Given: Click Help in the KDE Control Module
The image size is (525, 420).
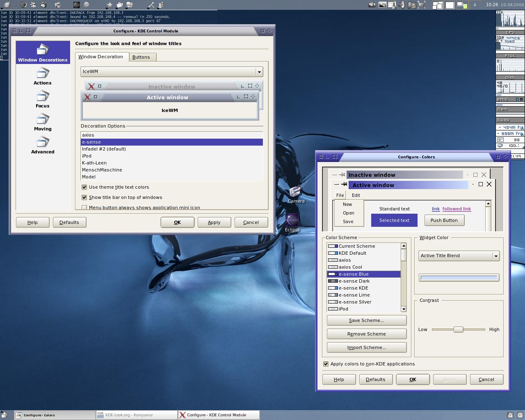Looking at the screenshot, I should pos(32,222).
